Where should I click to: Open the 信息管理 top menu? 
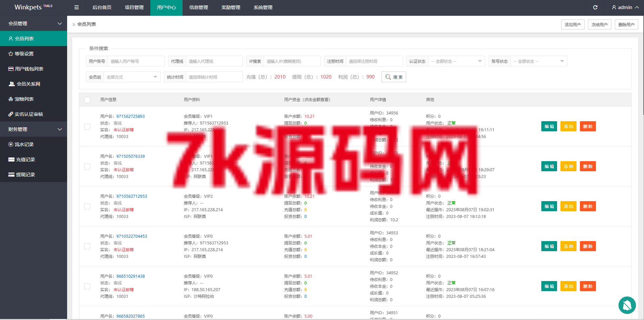(199, 7)
